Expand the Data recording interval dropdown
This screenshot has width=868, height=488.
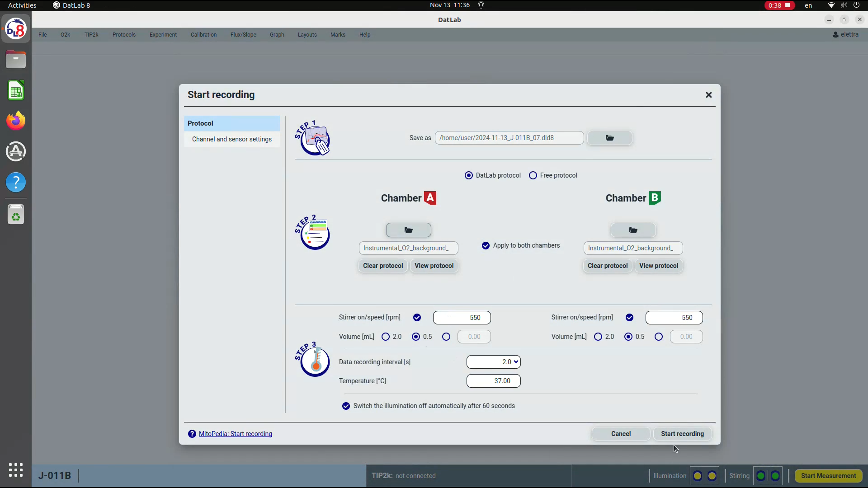point(493,362)
